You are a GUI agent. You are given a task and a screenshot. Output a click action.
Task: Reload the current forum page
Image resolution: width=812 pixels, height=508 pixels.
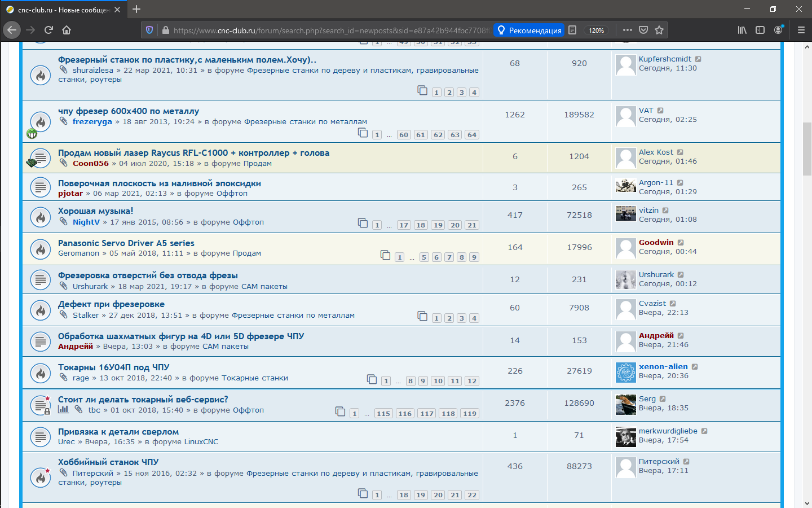[49, 30]
